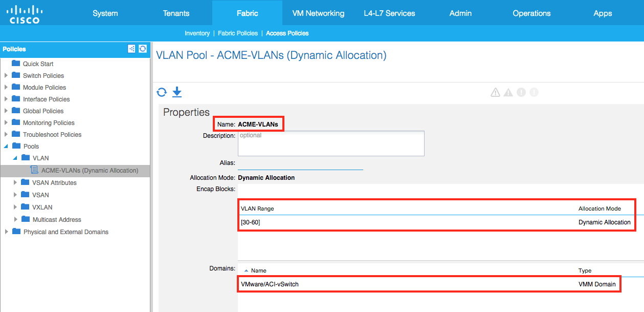Click the Interface Policies folder icon

[16, 99]
